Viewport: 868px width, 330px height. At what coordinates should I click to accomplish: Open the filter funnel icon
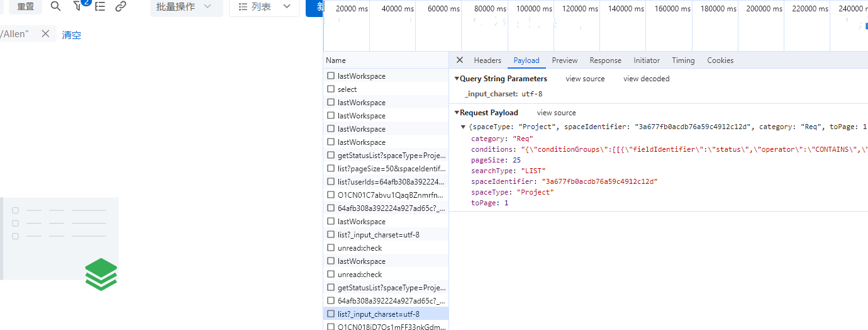[78, 6]
